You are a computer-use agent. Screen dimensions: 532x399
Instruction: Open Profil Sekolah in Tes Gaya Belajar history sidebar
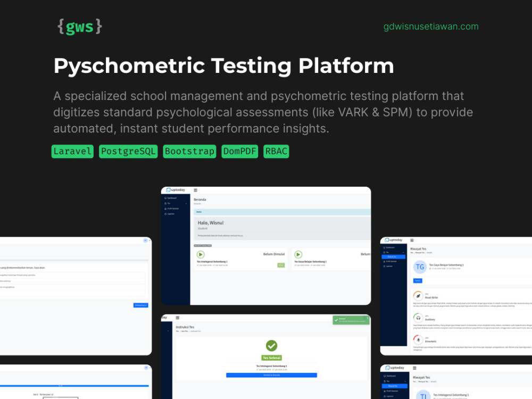click(x=390, y=262)
